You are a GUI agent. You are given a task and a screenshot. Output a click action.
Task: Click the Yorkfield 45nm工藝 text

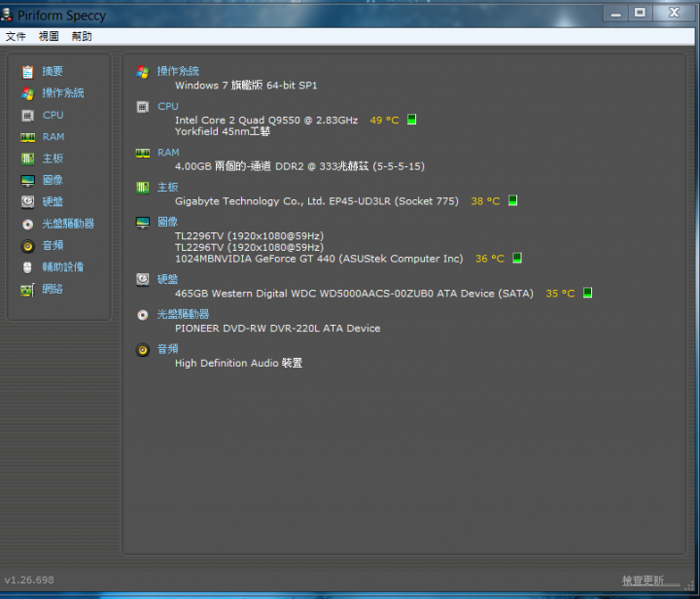point(223,131)
